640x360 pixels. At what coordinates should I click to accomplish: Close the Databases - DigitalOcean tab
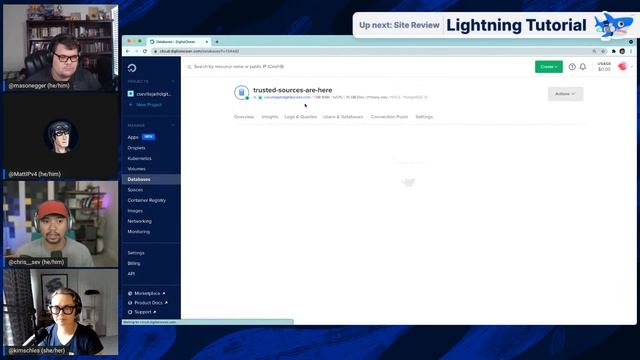pos(207,42)
